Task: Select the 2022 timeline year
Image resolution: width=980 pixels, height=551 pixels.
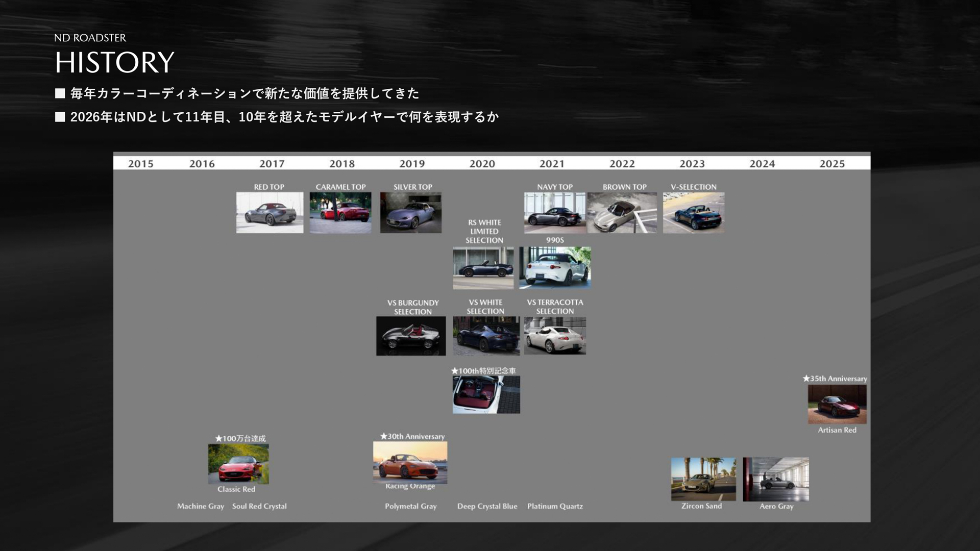Action: point(622,164)
